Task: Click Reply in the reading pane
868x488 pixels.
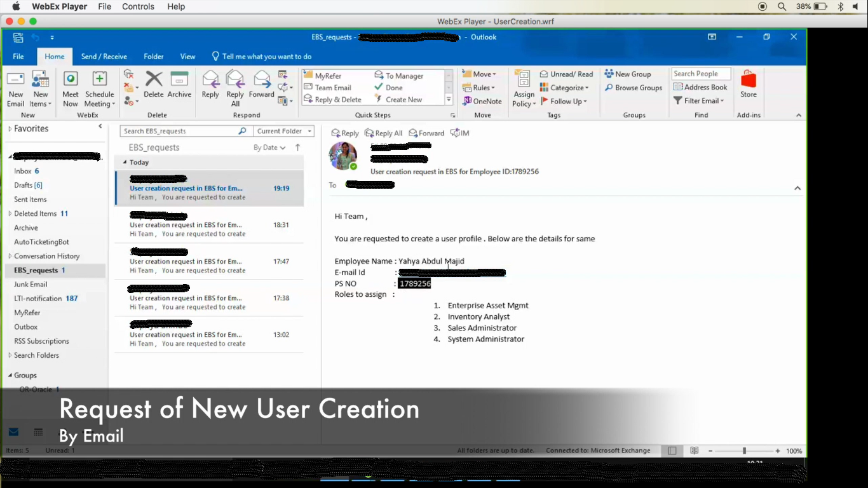Action: 345,133
